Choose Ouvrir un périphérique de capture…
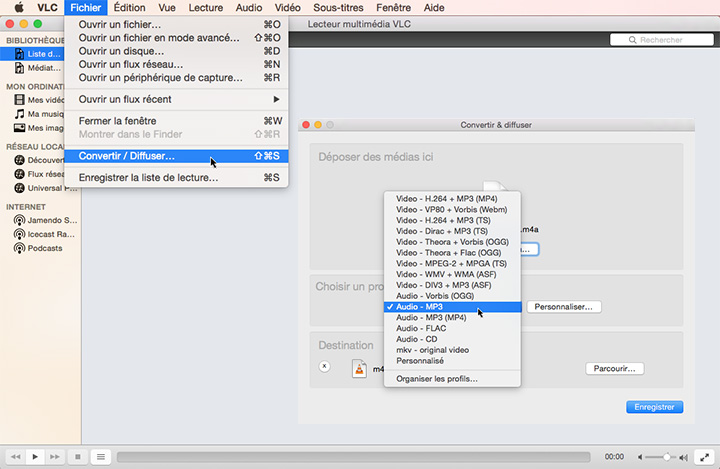720x469 pixels. pyautogui.click(x=176, y=78)
